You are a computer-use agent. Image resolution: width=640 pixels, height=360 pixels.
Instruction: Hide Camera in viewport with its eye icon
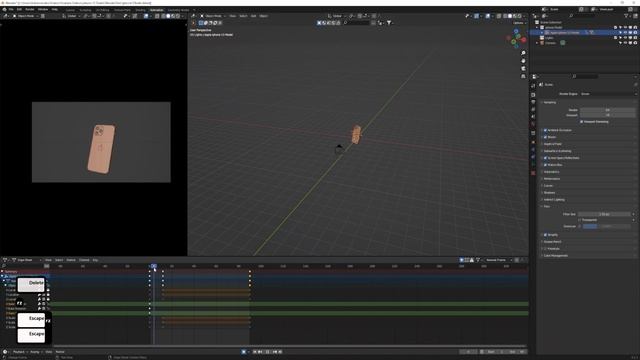coord(625,43)
